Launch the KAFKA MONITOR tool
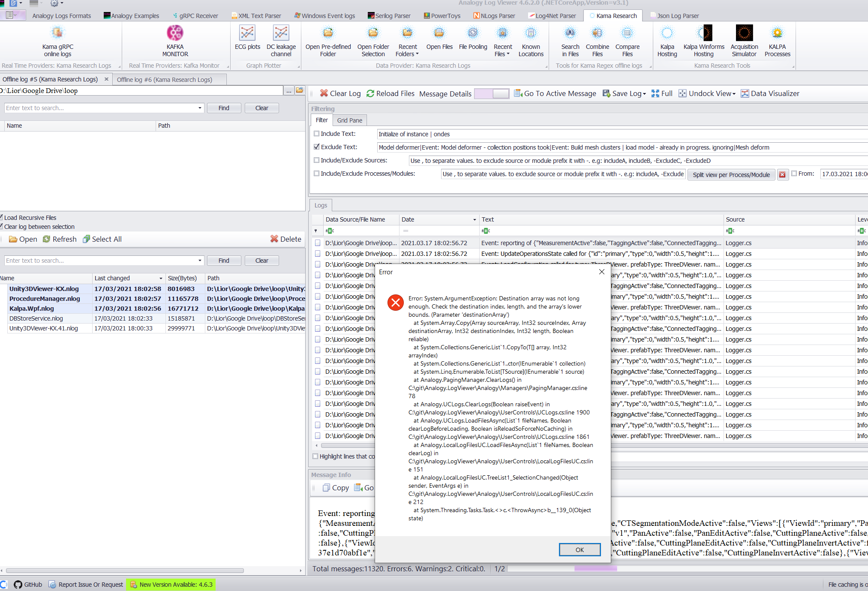The image size is (868, 591). pos(175,42)
